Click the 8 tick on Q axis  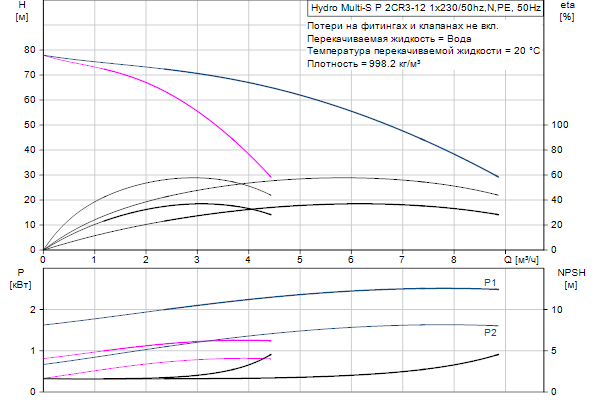point(453,259)
